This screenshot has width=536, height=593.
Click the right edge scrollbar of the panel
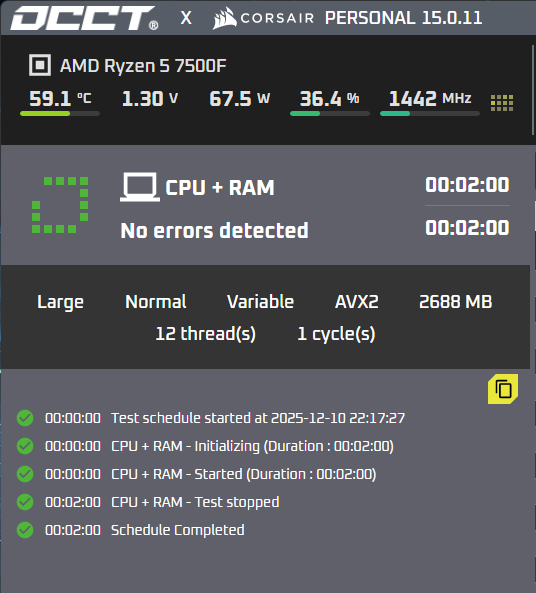(533, 91)
